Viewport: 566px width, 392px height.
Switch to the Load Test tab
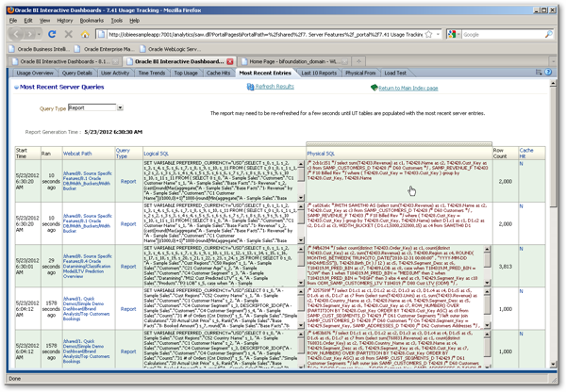(x=395, y=73)
